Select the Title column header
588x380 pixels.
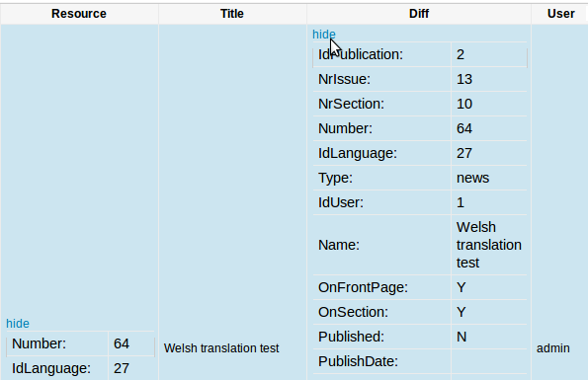[232, 14]
